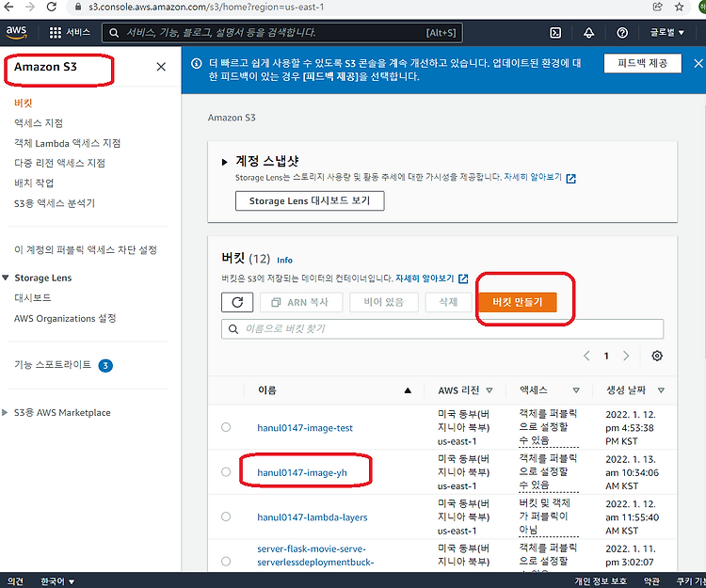
Task: Click Storage Lens 대시보드 보기 button
Action: (310, 200)
